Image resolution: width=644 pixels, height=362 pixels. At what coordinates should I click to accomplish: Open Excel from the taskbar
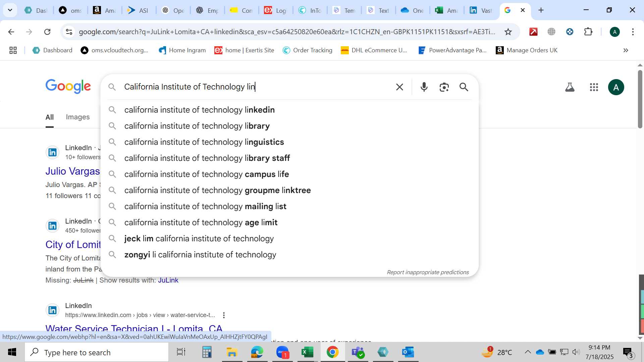pyautogui.click(x=307, y=352)
